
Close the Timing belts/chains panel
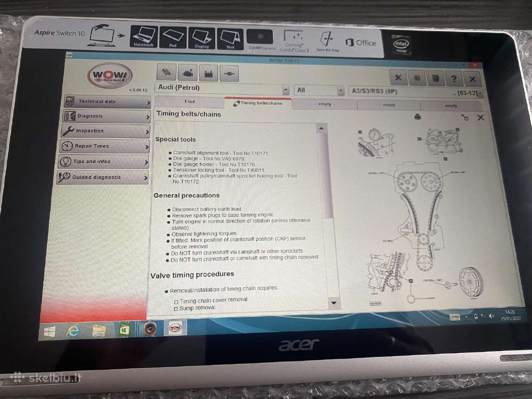[480, 117]
